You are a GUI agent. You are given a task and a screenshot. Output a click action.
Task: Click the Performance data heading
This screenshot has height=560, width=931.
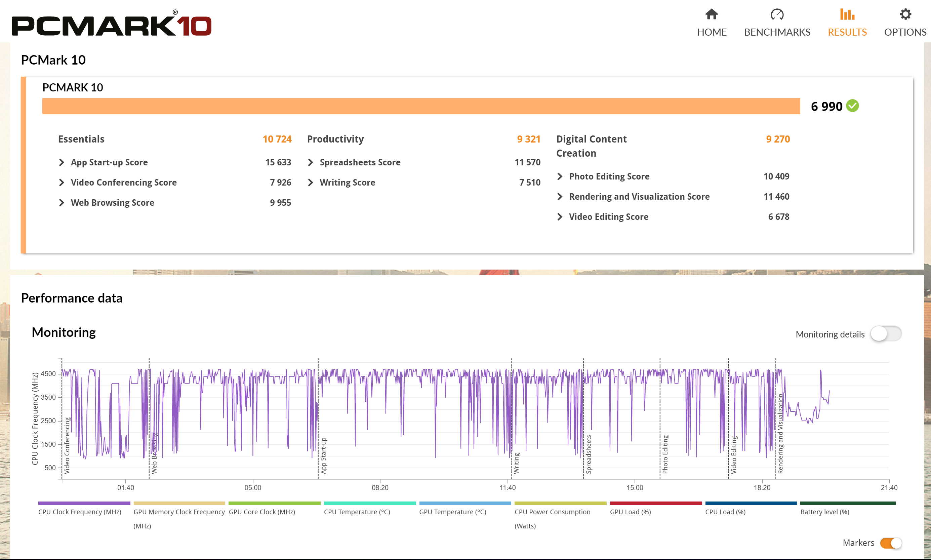click(x=72, y=298)
